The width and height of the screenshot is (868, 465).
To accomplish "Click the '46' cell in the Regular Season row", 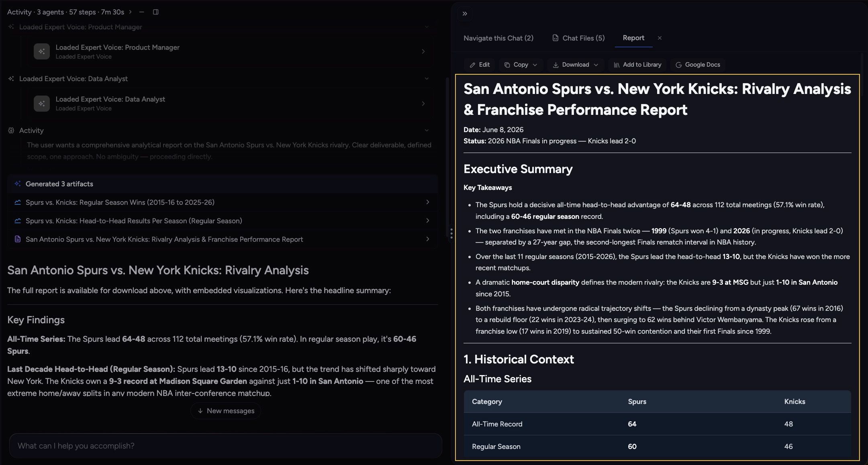I will 788,447.
